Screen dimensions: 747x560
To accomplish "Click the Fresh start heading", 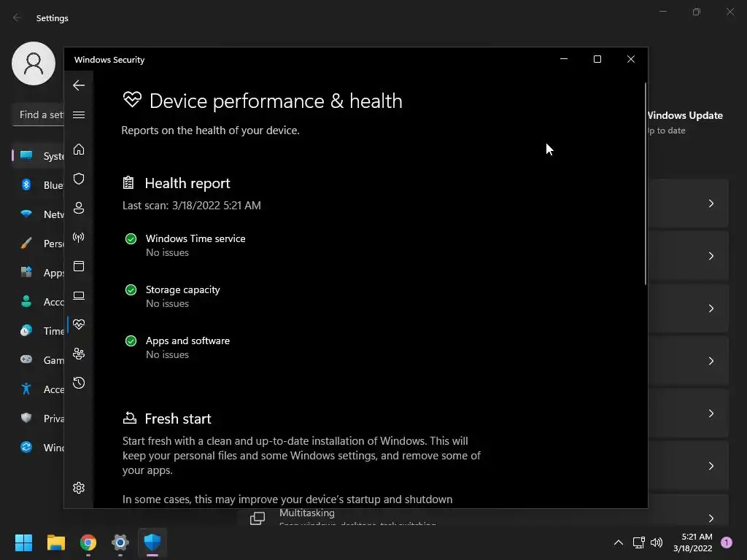I will 178,419.
